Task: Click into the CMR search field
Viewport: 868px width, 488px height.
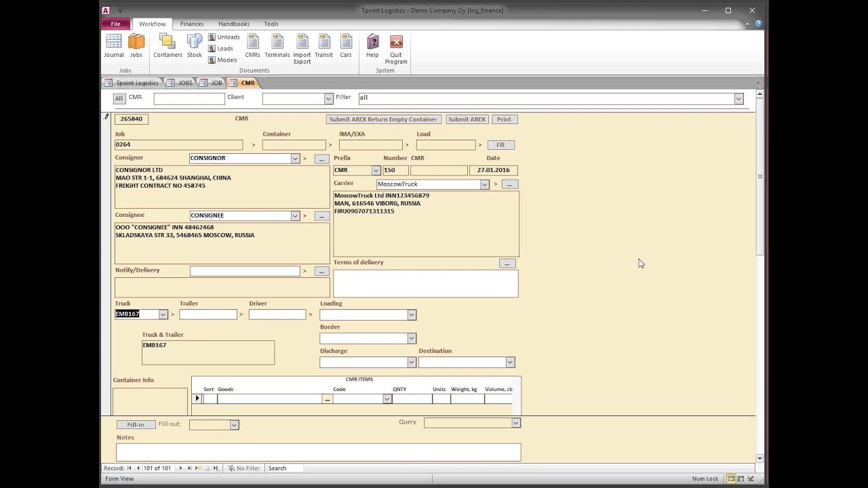Action: pos(189,99)
